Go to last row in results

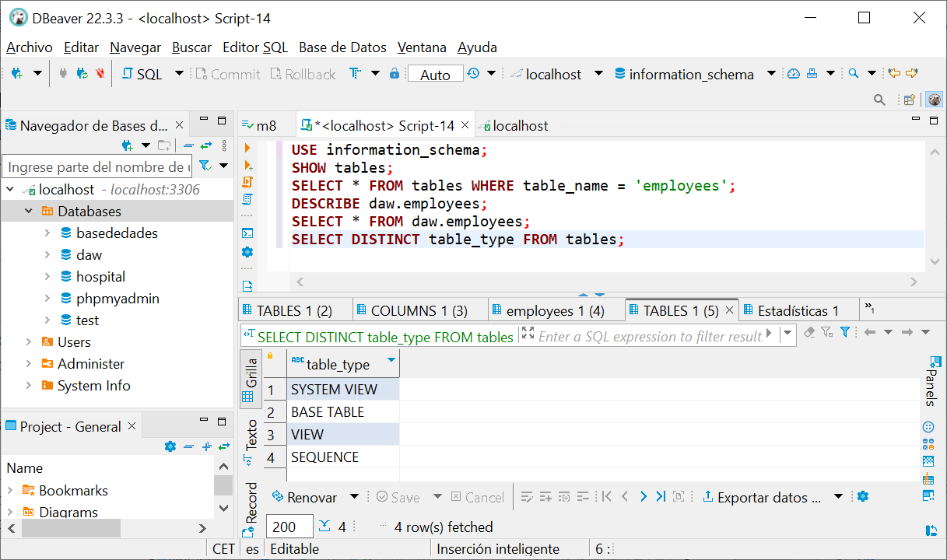pyautogui.click(x=661, y=497)
